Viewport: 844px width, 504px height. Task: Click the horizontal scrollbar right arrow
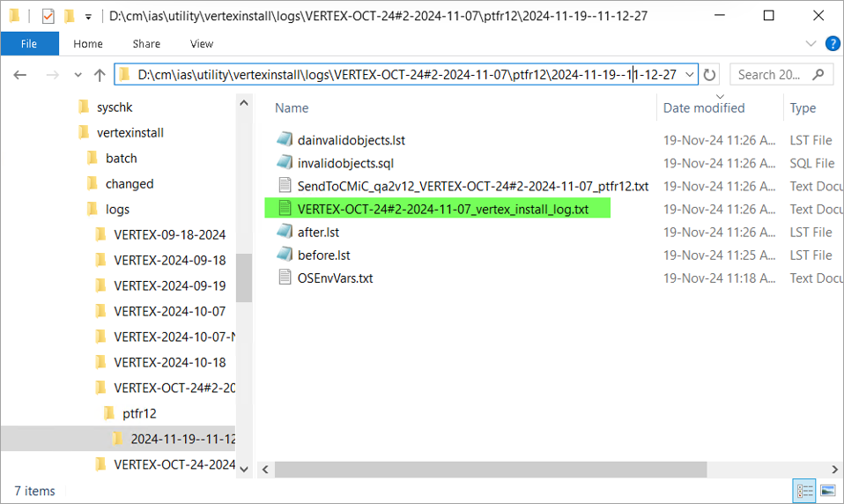pos(835,470)
